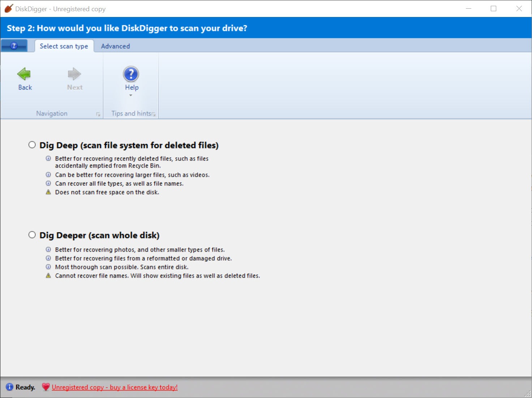
Task: Click info icon beside 'reformatted or damaged drive'
Action: point(48,258)
